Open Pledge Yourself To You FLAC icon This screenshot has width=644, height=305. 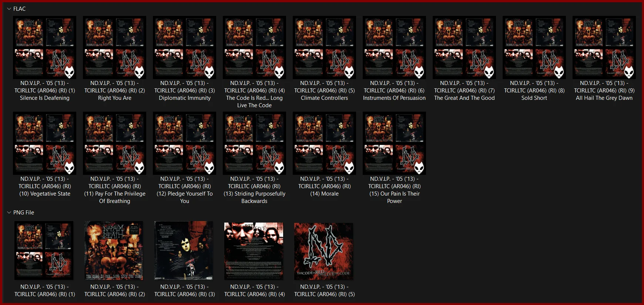tap(185, 143)
